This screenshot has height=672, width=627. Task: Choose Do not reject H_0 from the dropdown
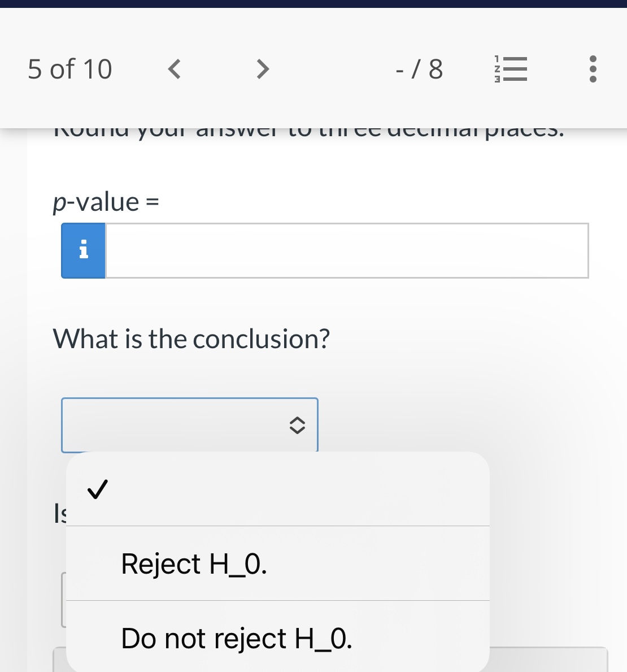tap(237, 638)
